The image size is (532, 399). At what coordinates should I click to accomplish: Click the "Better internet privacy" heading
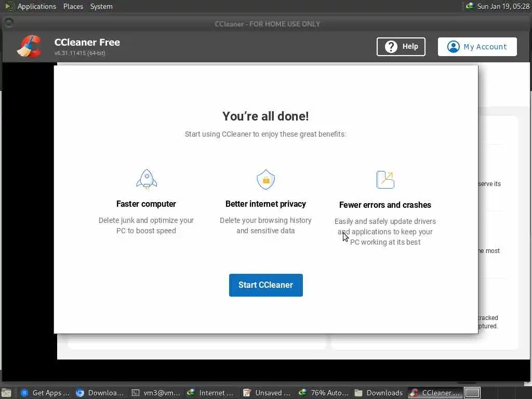point(265,204)
